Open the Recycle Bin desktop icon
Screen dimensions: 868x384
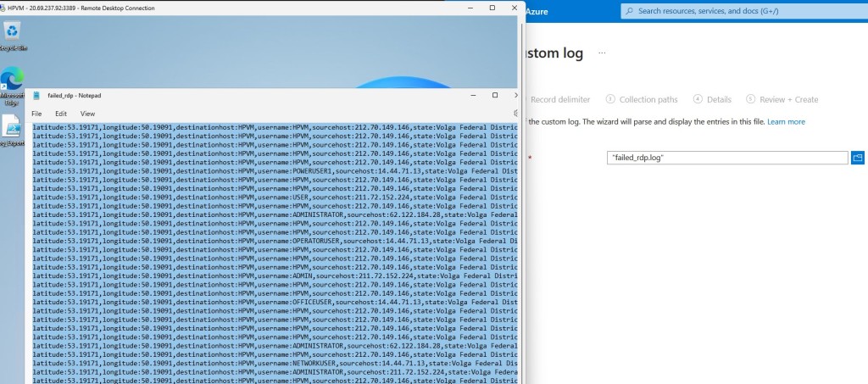(12, 32)
